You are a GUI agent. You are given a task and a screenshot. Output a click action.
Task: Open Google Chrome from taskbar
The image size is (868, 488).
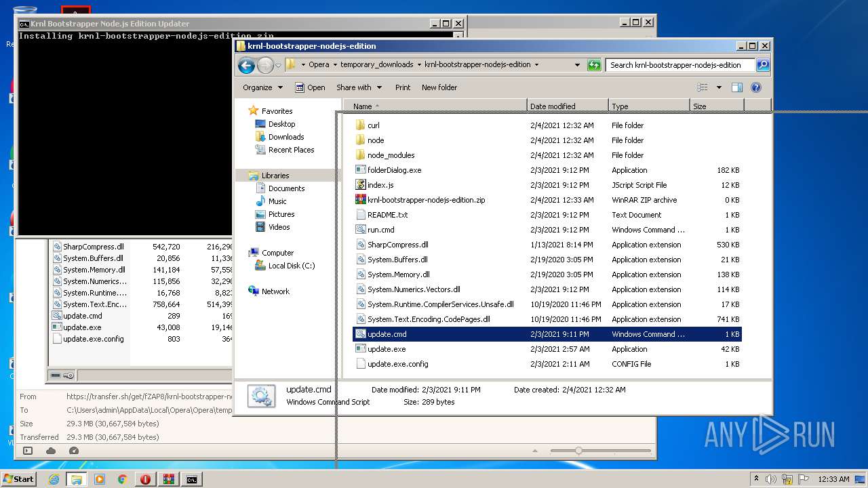(123, 479)
